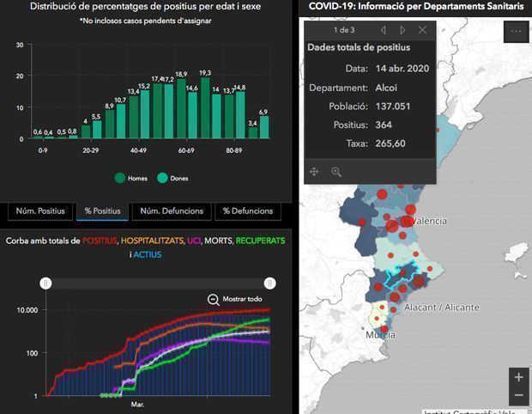
Task: Go to next popup feature arrow
Action: pyautogui.click(x=402, y=30)
